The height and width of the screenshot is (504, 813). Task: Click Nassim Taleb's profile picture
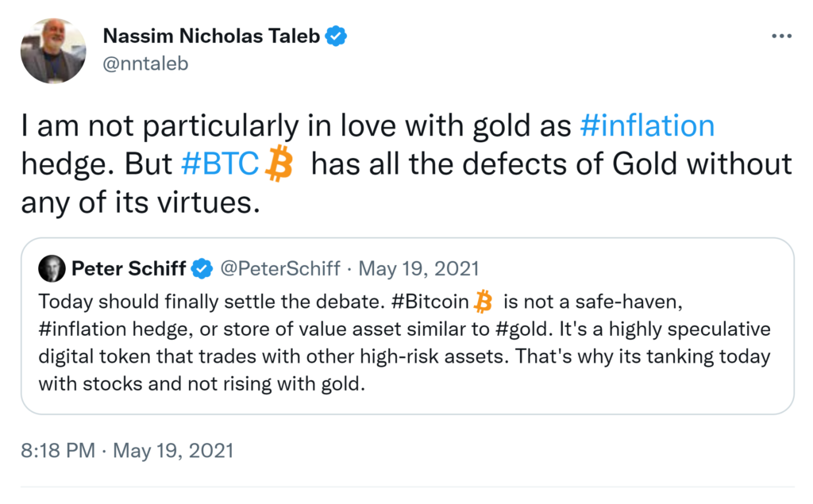53,52
